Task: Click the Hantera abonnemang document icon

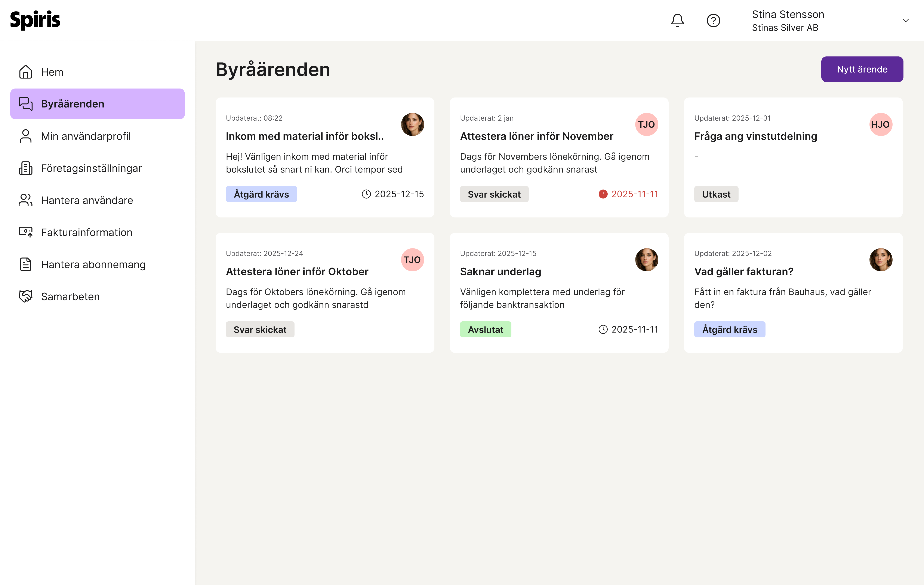Action: [x=26, y=264]
